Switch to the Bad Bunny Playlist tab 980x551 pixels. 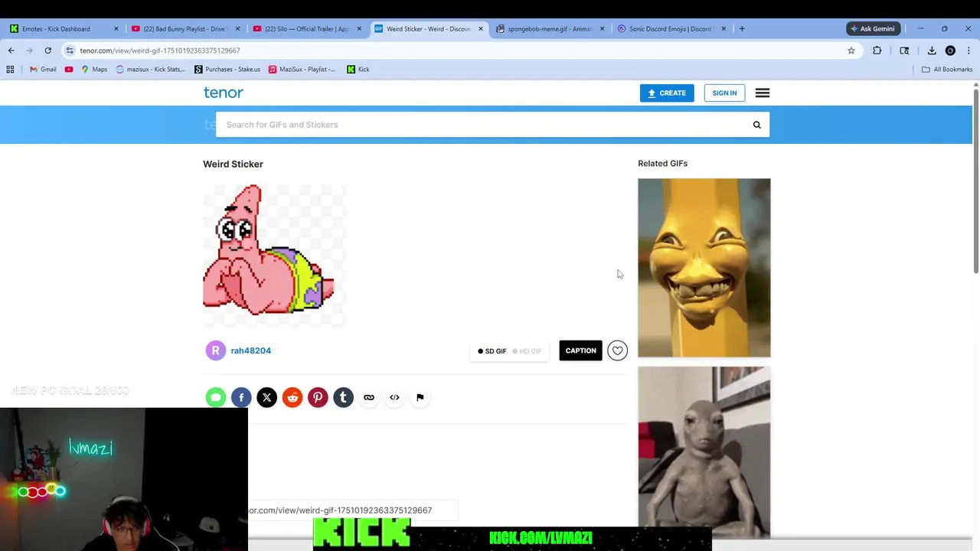(186, 29)
